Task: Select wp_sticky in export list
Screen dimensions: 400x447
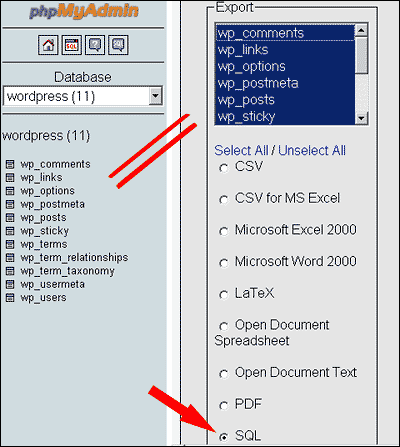Action: click(x=285, y=117)
